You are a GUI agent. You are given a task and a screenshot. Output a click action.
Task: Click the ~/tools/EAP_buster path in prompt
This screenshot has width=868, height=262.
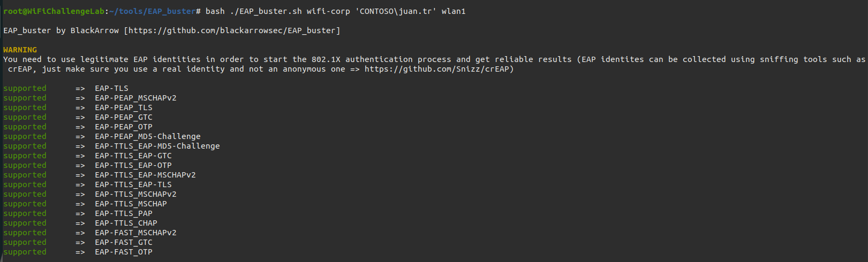point(153,11)
